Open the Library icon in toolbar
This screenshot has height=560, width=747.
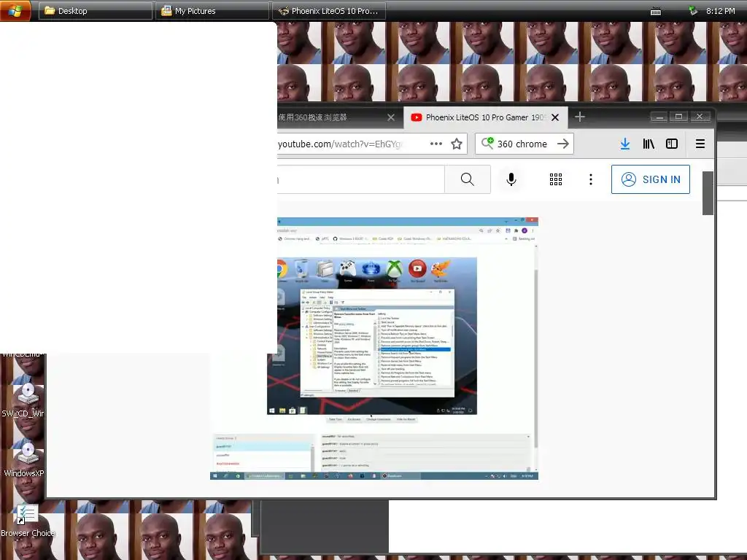click(x=649, y=144)
